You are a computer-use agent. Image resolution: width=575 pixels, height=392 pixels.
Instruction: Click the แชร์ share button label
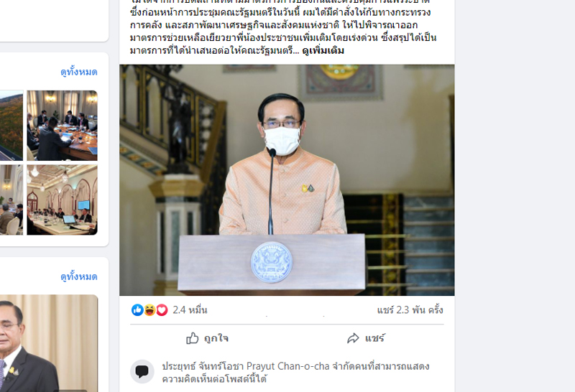coord(374,338)
